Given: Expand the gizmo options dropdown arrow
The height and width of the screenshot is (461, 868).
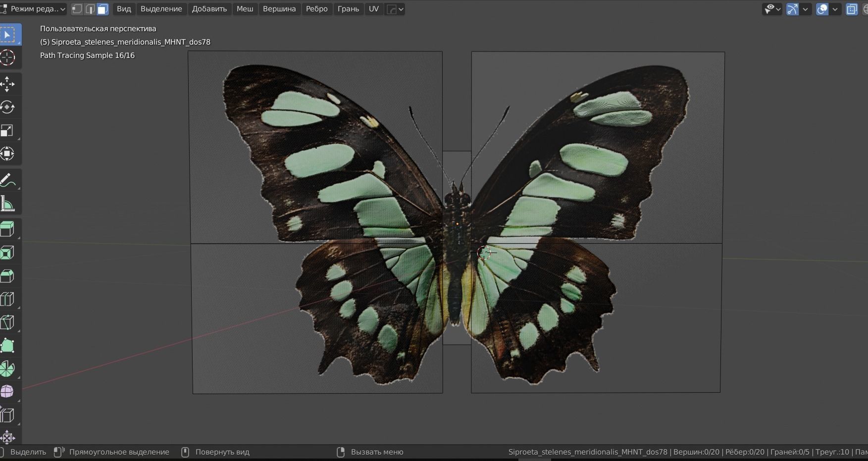Looking at the screenshot, I should click(806, 9).
